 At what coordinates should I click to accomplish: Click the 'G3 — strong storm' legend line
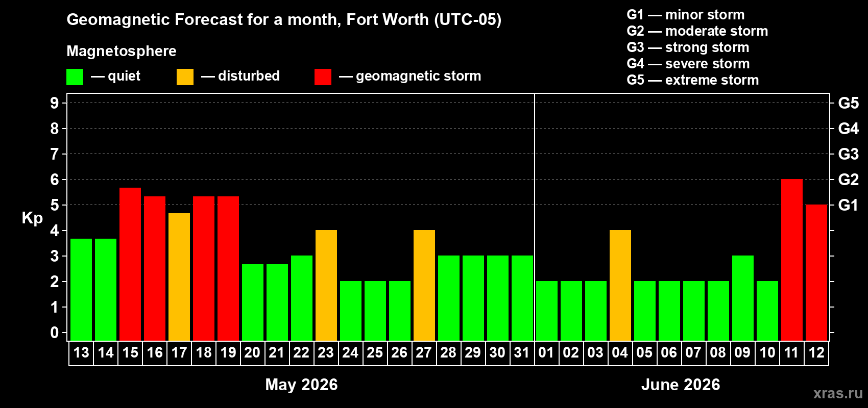[688, 47]
